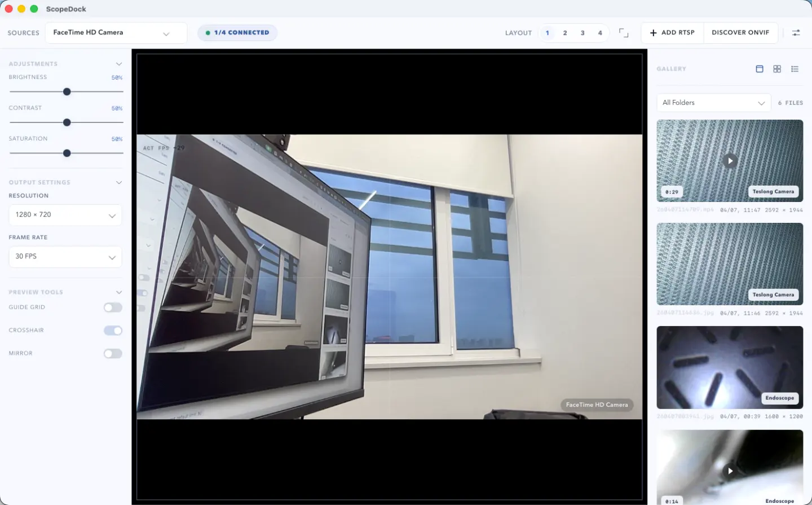812x505 pixels.
Task: Switch gallery to grid view
Action: [777, 68]
